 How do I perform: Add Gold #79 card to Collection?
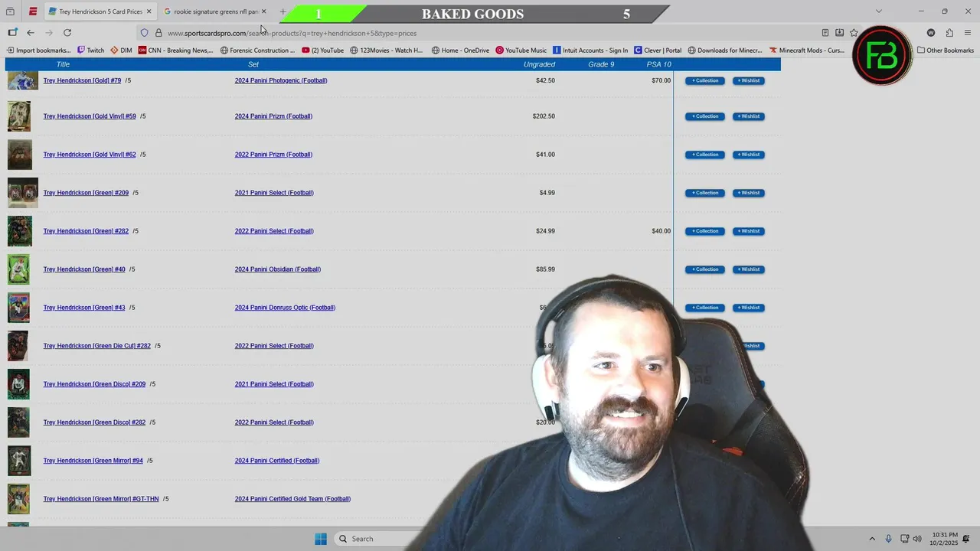[x=705, y=80]
